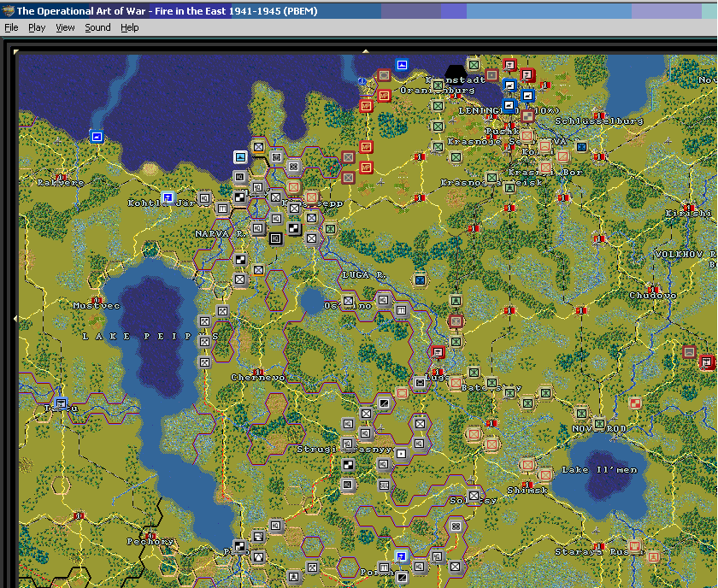Screen dimensions: 718x588
Task: Open the Play menu
Action: tap(37, 27)
